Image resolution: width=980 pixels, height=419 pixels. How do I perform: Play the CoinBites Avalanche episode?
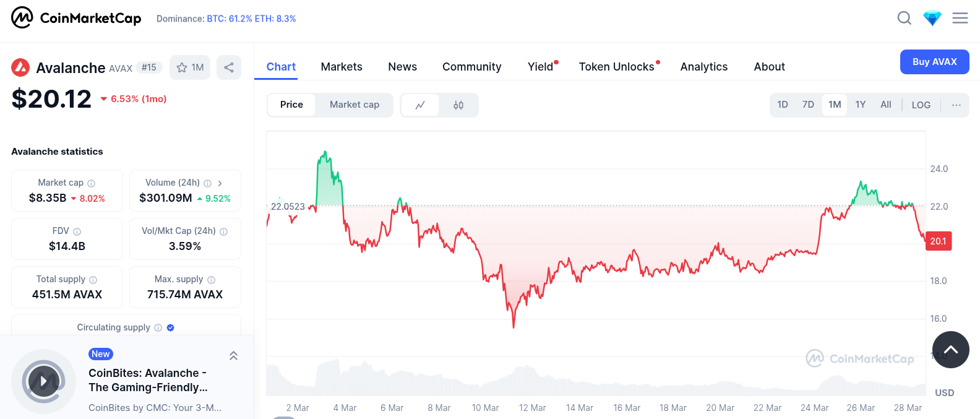(x=44, y=382)
